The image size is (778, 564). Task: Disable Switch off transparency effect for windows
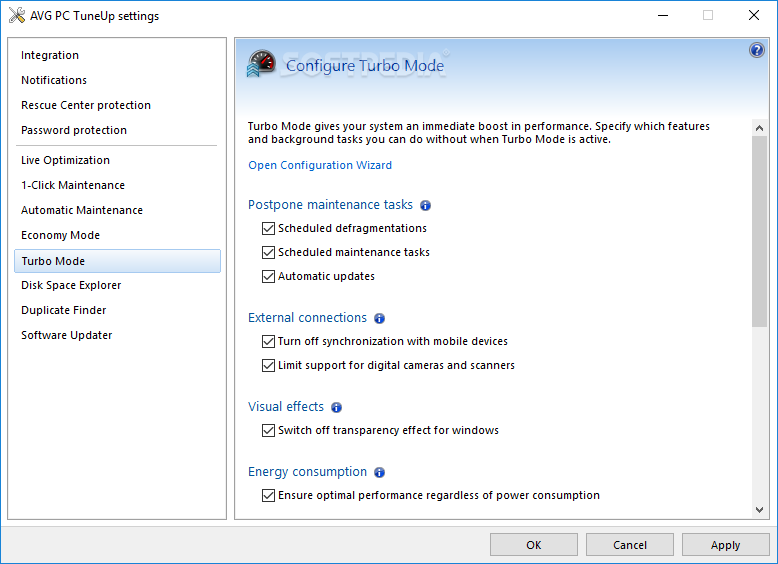tap(268, 430)
